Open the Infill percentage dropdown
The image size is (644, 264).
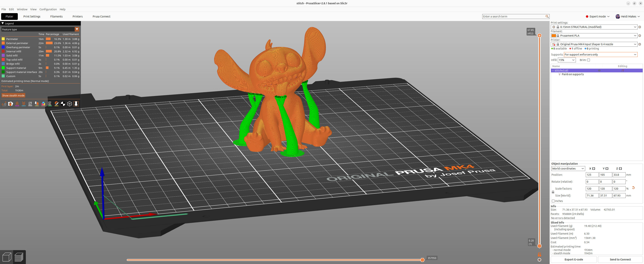coord(566,60)
